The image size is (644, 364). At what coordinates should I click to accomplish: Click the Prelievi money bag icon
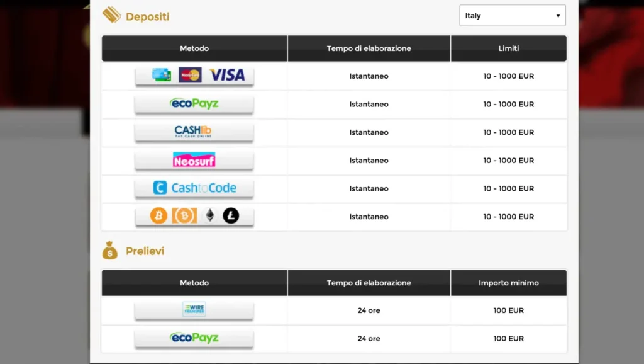110,251
